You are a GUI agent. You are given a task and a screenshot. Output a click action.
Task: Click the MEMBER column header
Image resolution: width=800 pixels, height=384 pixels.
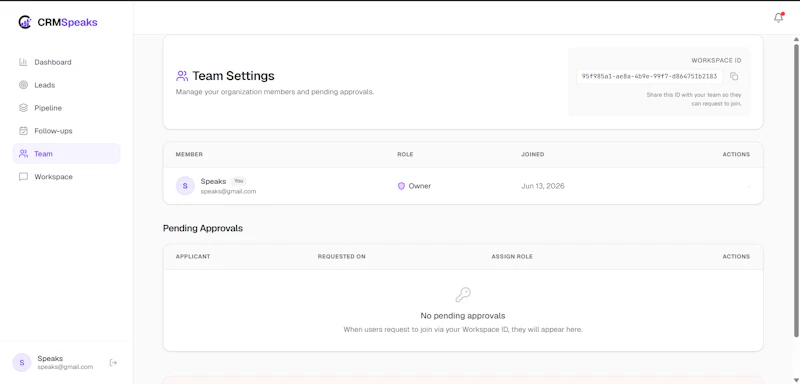click(x=189, y=155)
